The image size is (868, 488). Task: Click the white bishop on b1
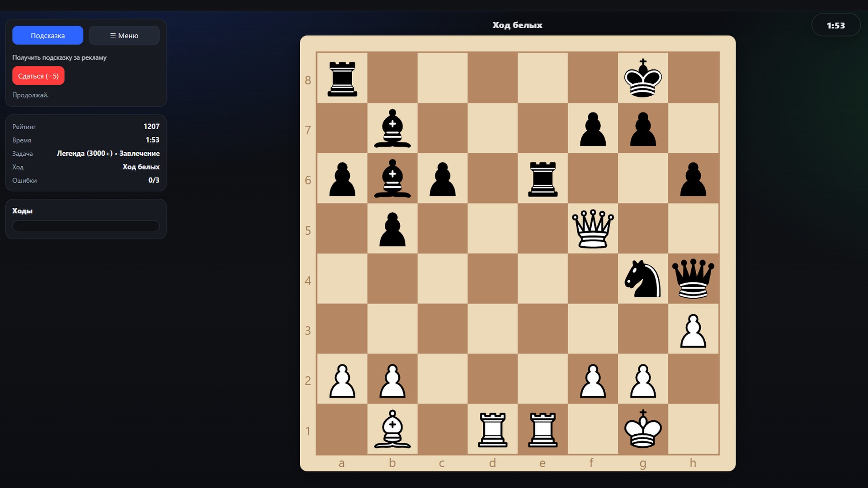pyautogui.click(x=392, y=429)
